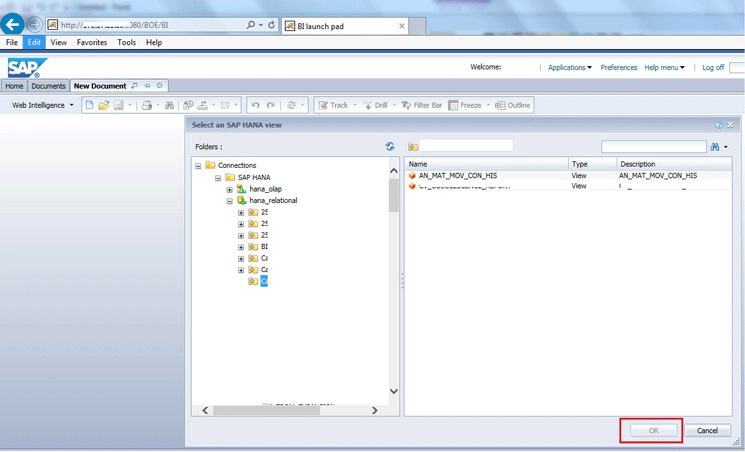
Task: Click the Find binoculars toolbar icon
Action: coord(169,105)
